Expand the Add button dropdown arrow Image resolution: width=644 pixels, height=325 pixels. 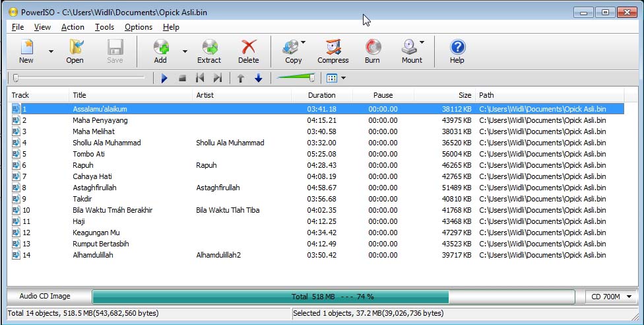coord(185,52)
